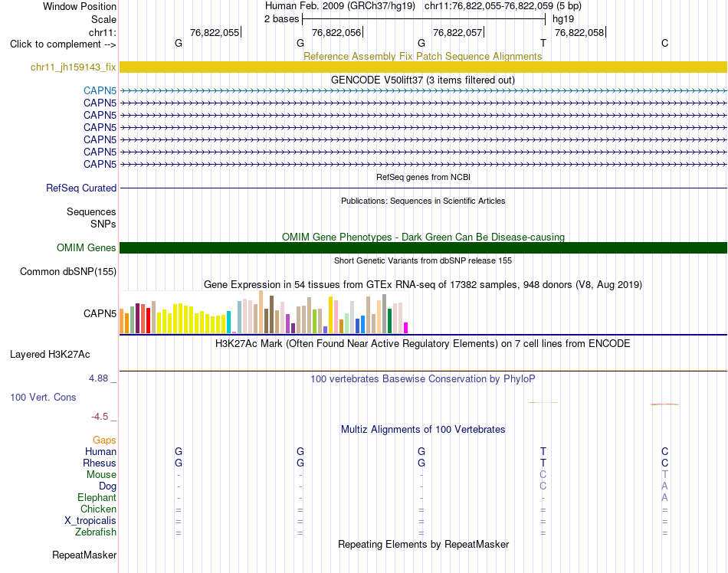Viewport: 728px width, 573px height.
Task: Click 'Short Genetic Variants from dbSNP release 155'
Action: click(x=423, y=260)
